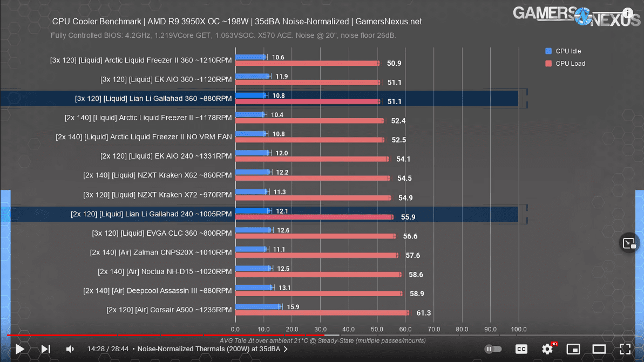Select the Lian Li Galahad 240 row label
This screenshot has width=644, height=362.
click(151, 214)
